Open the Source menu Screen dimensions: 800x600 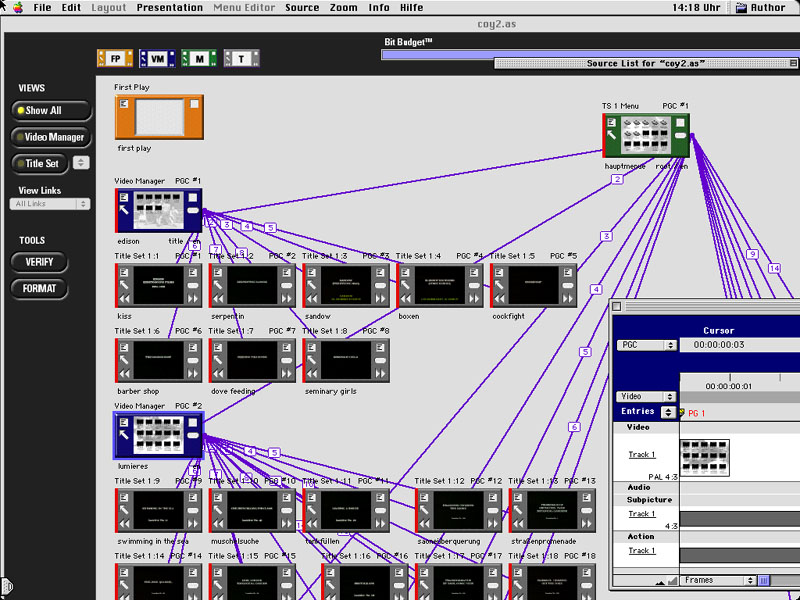coord(302,7)
